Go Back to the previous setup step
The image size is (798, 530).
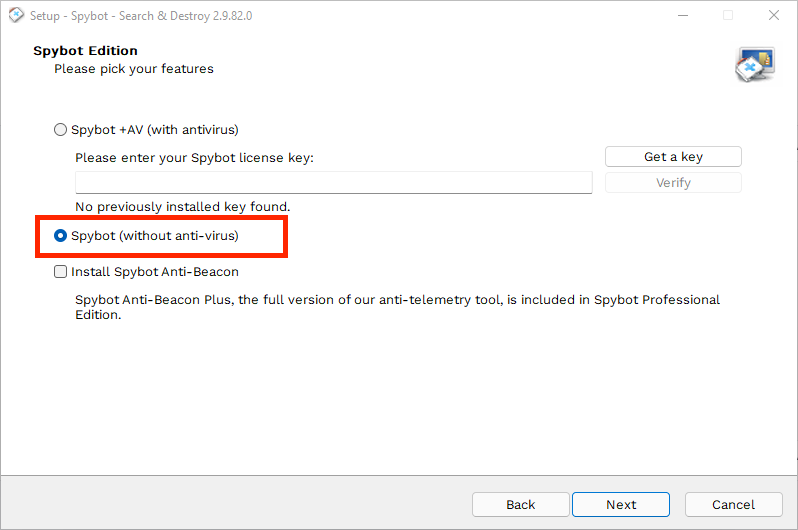[520, 505]
